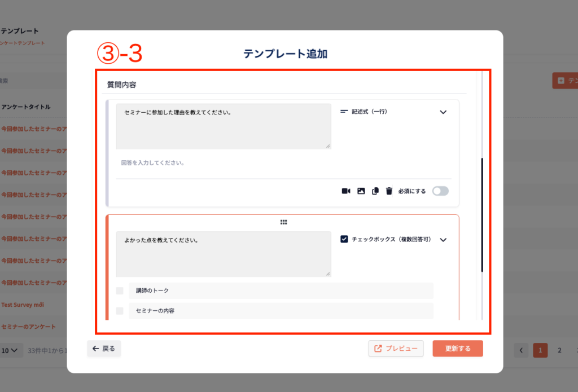
Task: Open the Test Survey mới template link
Action: point(23,305)
